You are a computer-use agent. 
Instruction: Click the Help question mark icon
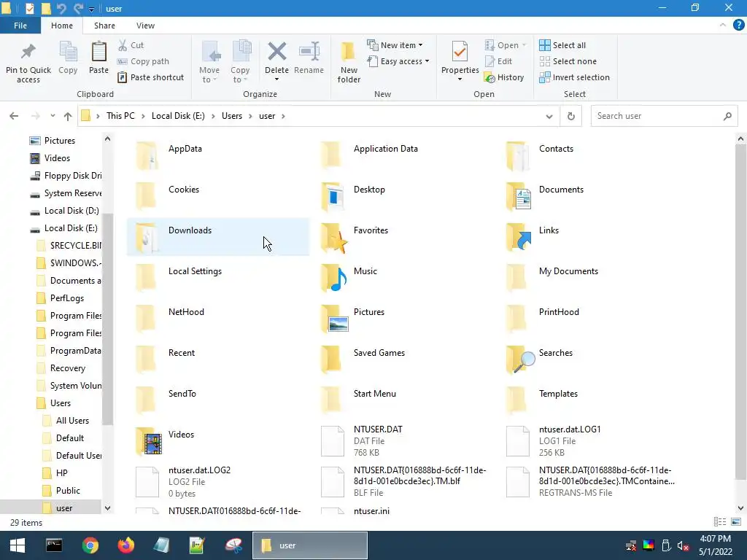(738, 26)
